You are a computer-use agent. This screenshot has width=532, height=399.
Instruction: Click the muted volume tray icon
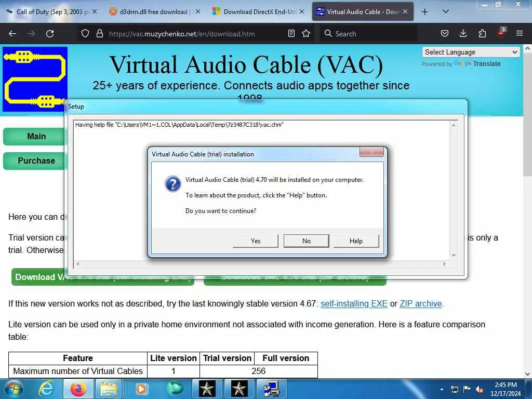(x=480, y=389)
